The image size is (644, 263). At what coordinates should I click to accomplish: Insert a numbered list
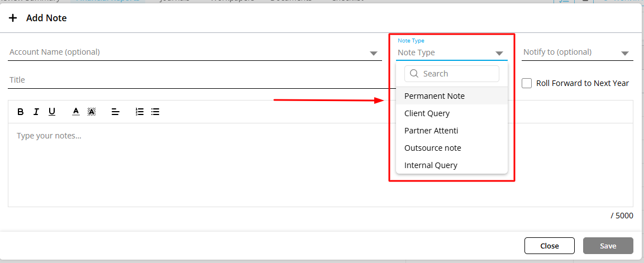click(140, 112)
